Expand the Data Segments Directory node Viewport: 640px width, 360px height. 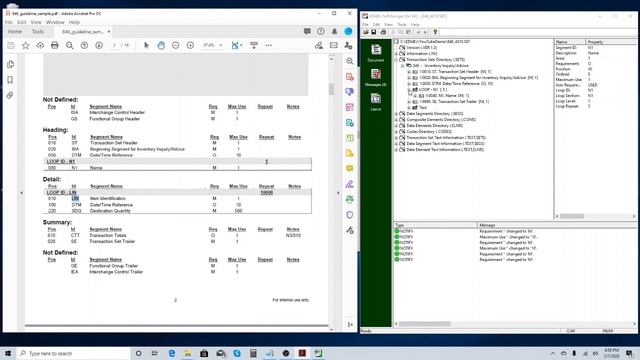click(396, 113)
